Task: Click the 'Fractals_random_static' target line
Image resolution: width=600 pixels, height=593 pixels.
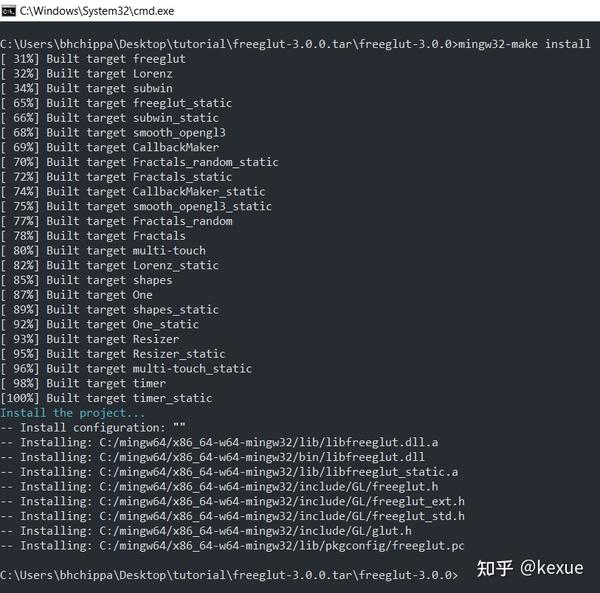Action: (x=139, y=162)
